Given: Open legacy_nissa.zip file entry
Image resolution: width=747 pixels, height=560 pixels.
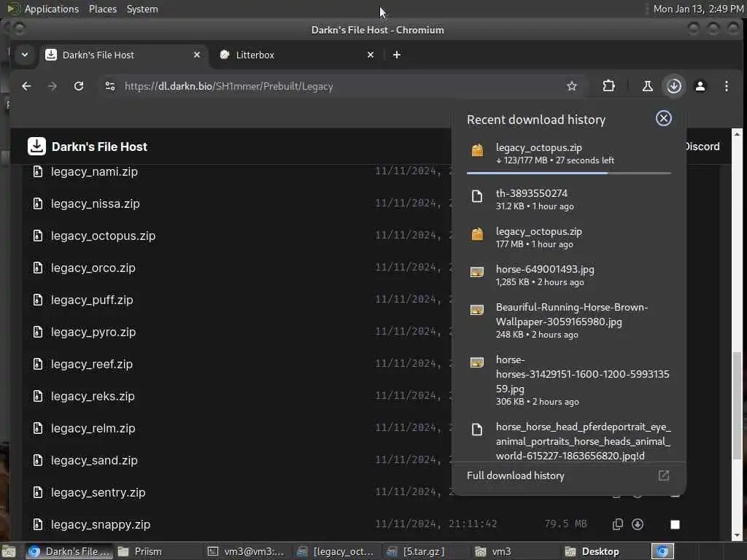Looking at the screenshot, I should pyautogui.click(x=96, y=204).
